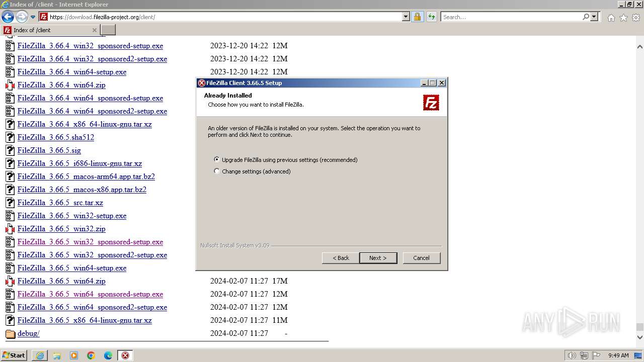The width and height of the screenshot is (644, 362).
Task: Select the 'Index of /client' tab
Action: coord(50,30)
